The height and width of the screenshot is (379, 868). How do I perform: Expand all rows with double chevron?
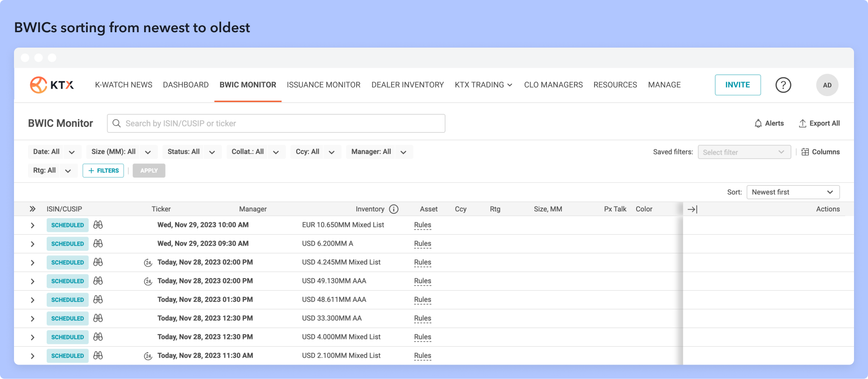(x=32, y=209)
